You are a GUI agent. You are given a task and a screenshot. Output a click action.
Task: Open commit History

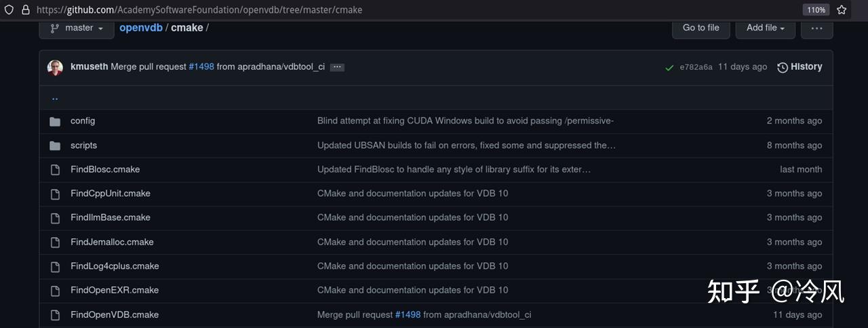click(x=800, y=67)
